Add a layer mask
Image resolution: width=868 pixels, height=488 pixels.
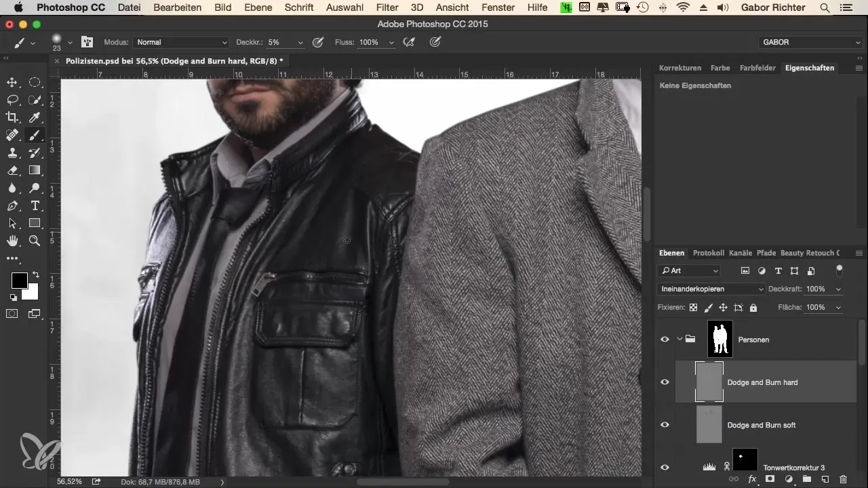click(770, 479)
